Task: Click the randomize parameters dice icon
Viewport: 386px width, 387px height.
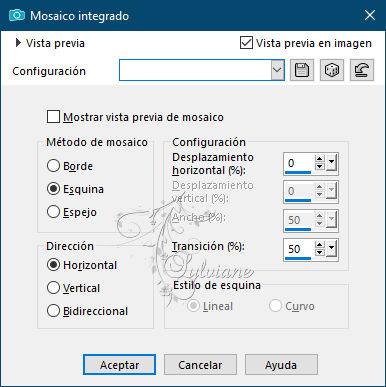Action: (x=332, y=70)
